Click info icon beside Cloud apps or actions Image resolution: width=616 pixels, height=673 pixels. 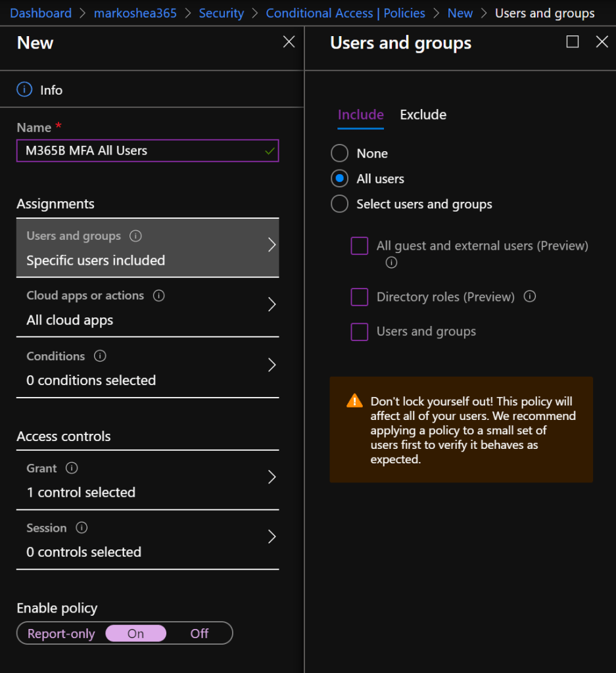(158, 296)
